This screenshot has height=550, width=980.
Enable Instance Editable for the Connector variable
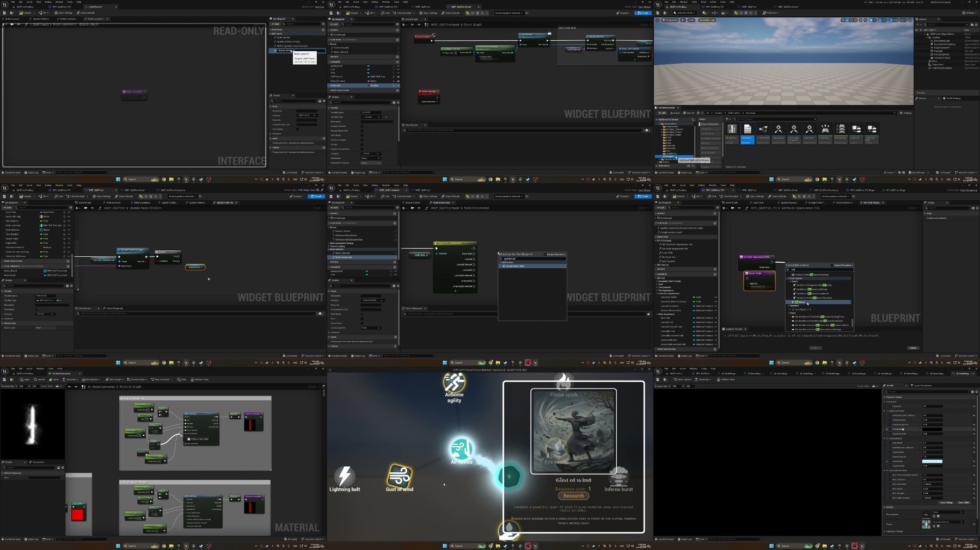(x=362, y=126)
